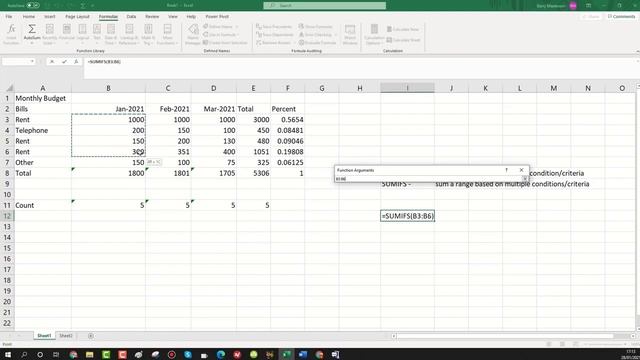Open Lookup & Reference functions menu
640x360 pixels.
129,34
